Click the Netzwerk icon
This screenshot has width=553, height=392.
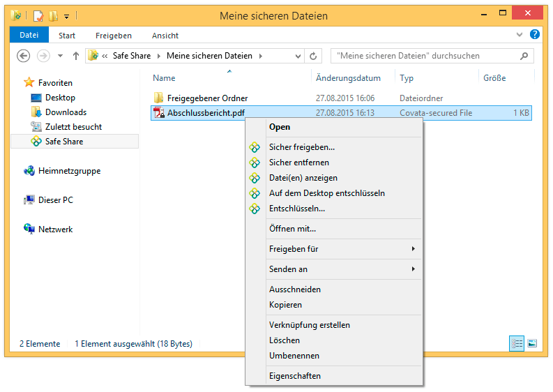point(29,229)
